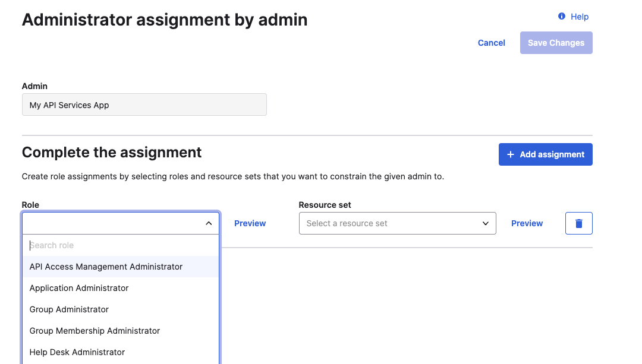Select Group Membership Administrator role
Image resolution: width=642 pixels, height=364 pixels.
point(121,331)
